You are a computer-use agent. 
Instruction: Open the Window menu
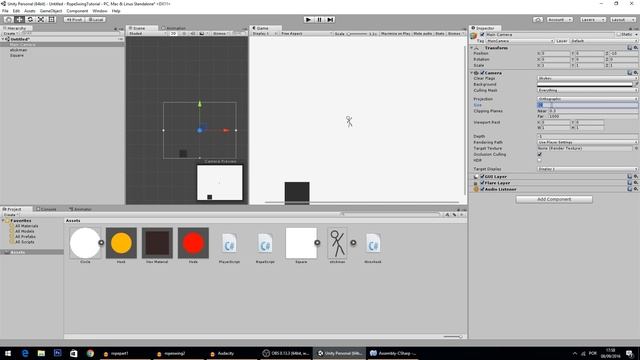click(100, 11)
